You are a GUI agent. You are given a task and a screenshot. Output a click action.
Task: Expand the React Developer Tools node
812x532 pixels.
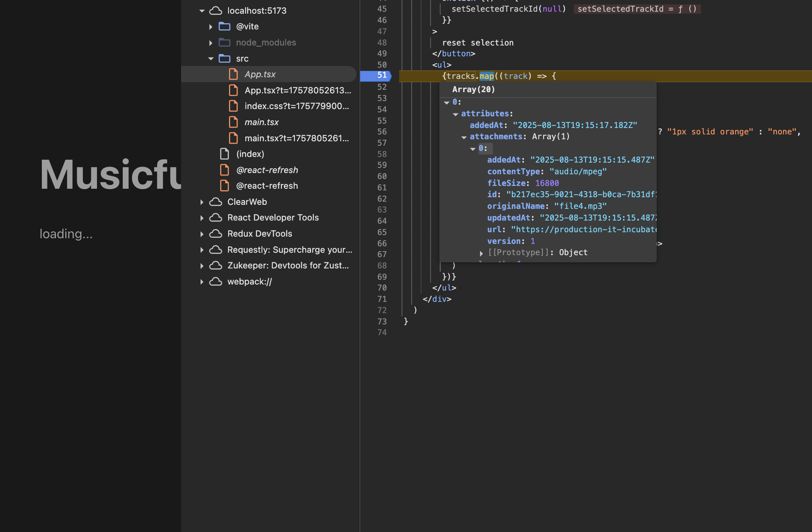pyautogui.click(x=202, y=218)
